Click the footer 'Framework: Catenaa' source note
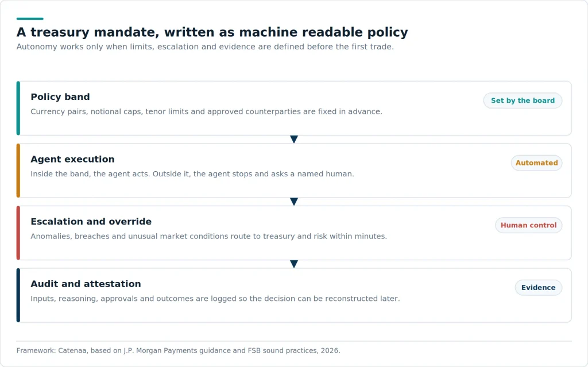Screen dimensions: 588x367 pyautogui.click(x=179, y=350)
